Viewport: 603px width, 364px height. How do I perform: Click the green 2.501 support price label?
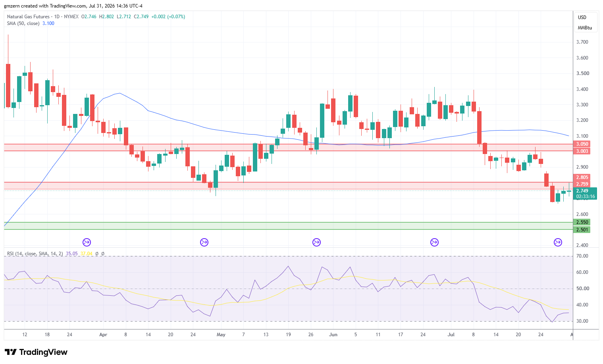(582, 230)
